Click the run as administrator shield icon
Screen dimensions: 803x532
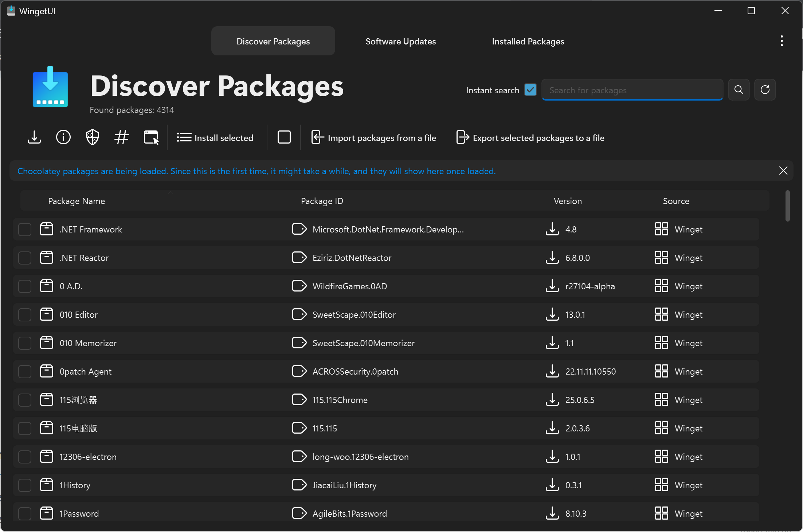click(93, 137)
